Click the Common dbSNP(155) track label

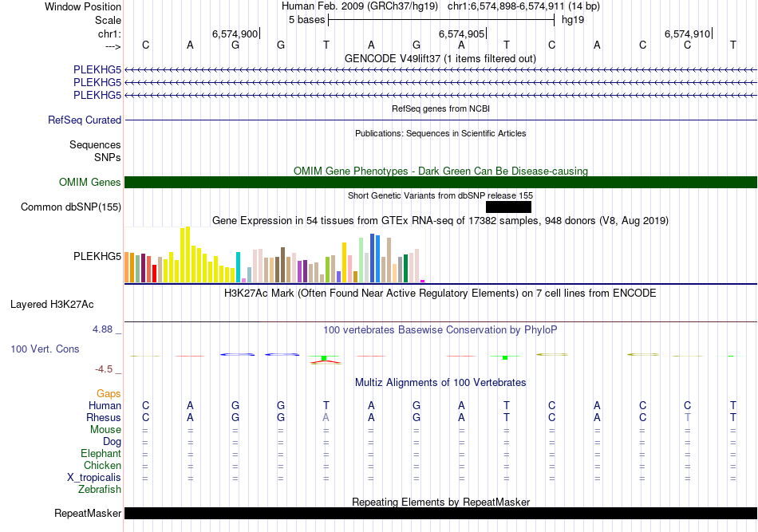pos(71,207)
